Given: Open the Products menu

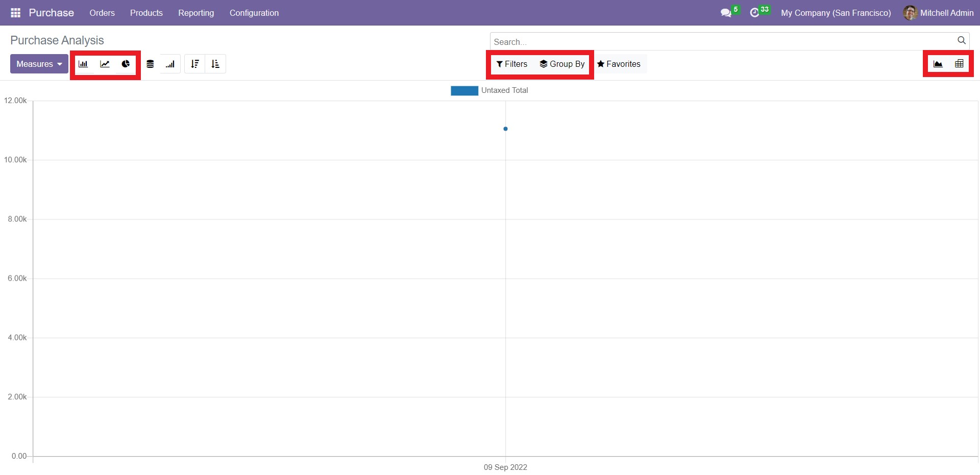Looking at the screenshot, I should click(x=146, y=13).
